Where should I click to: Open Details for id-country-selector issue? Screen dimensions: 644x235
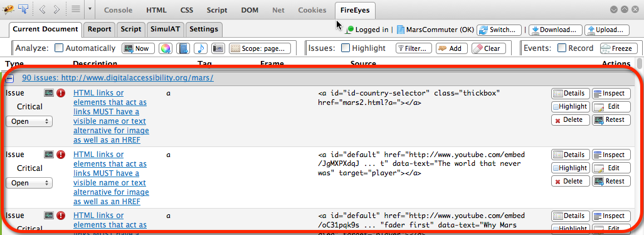pyautogui.click(x=571, y=94)
